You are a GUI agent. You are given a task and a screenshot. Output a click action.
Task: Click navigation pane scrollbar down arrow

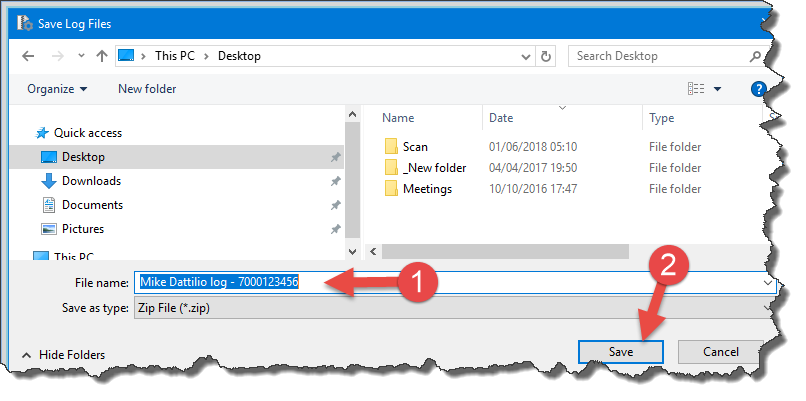point(352,251)
